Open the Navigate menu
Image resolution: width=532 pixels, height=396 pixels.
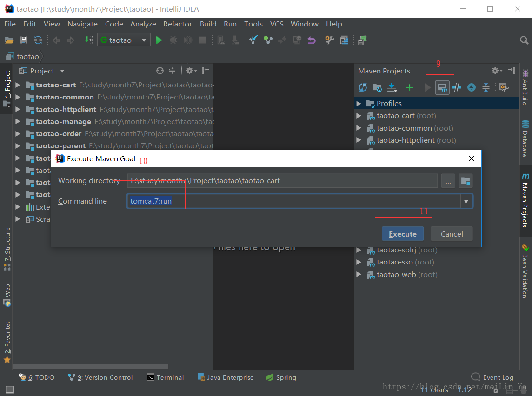click(82, 24)
